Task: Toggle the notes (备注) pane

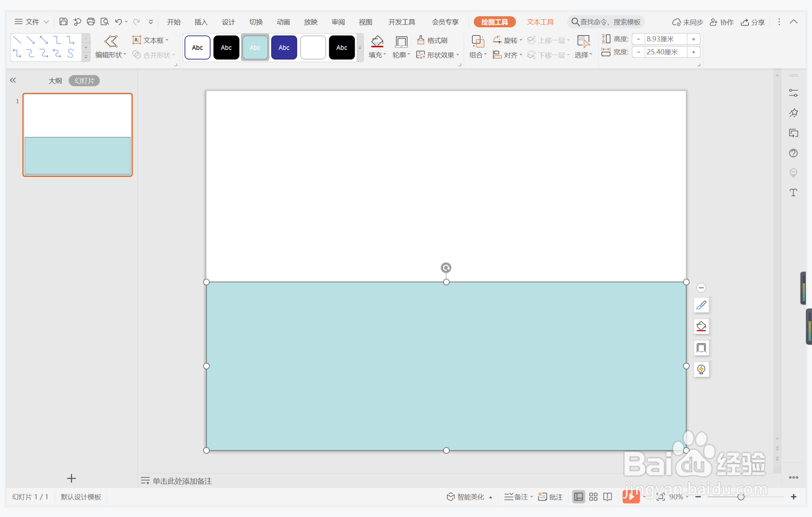Action: click(x=517, y=497)
